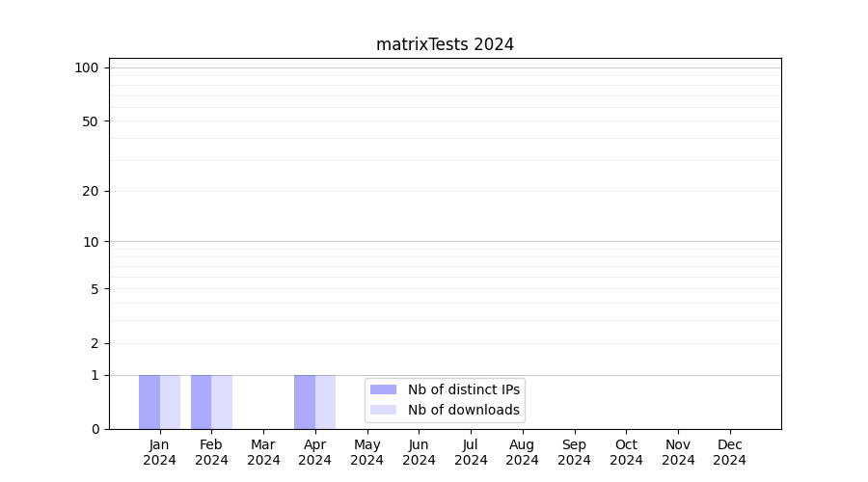Click the Jun 2024 x-axis label

[419, 452]
